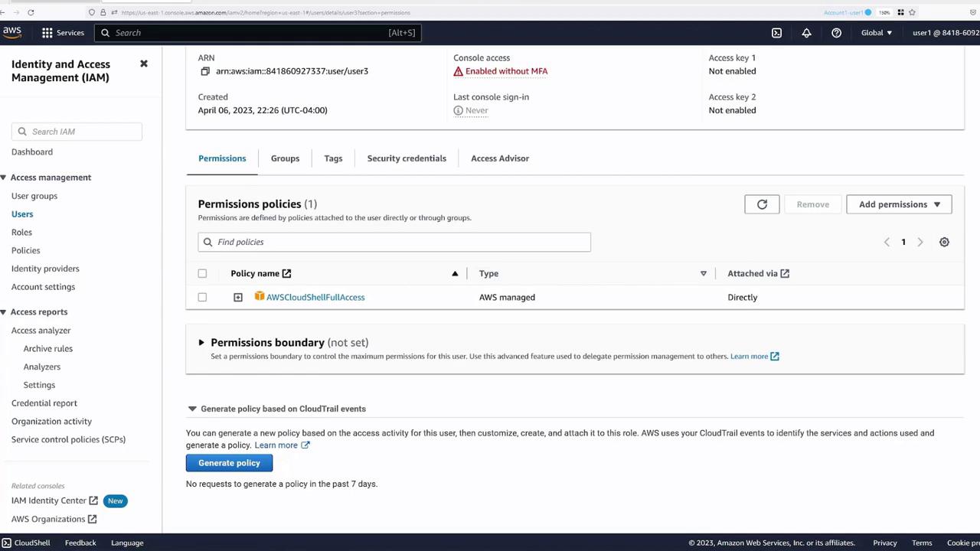Open Identity providers in the sidebar
The width and height of the screenshot is (980, 551).
tap(45, 269)
